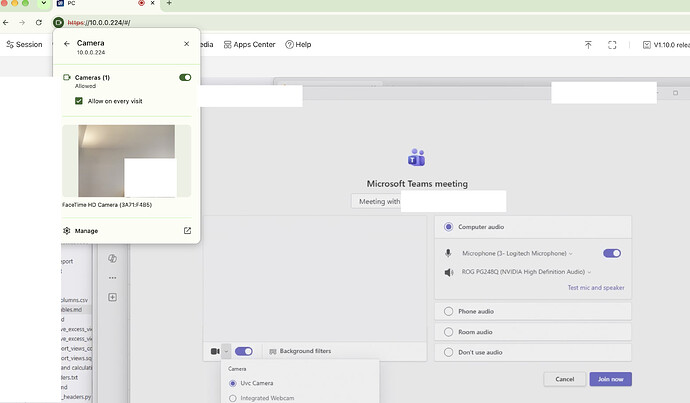Open the Help menu
The width and height of the screenshot is (690, 403).
pos(298,44)
